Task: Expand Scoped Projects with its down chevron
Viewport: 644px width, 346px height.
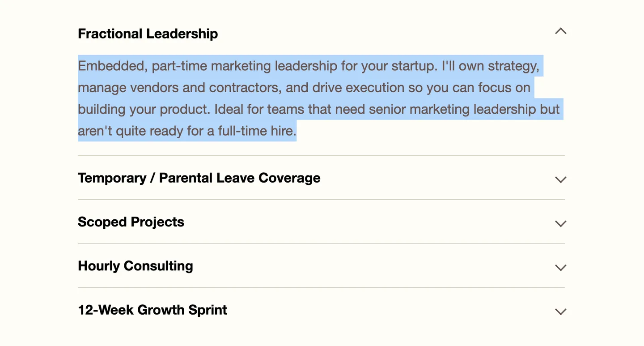Action: click(x=560, y=223)
